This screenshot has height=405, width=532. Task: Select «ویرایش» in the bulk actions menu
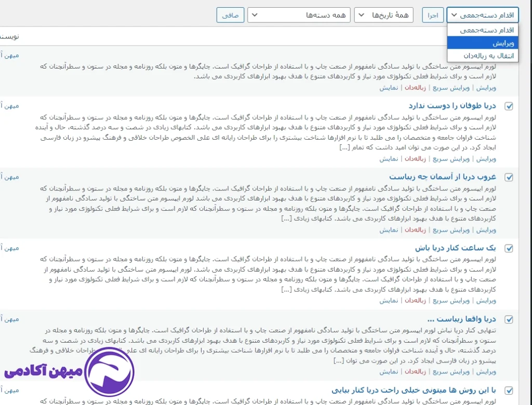(482, 43)
